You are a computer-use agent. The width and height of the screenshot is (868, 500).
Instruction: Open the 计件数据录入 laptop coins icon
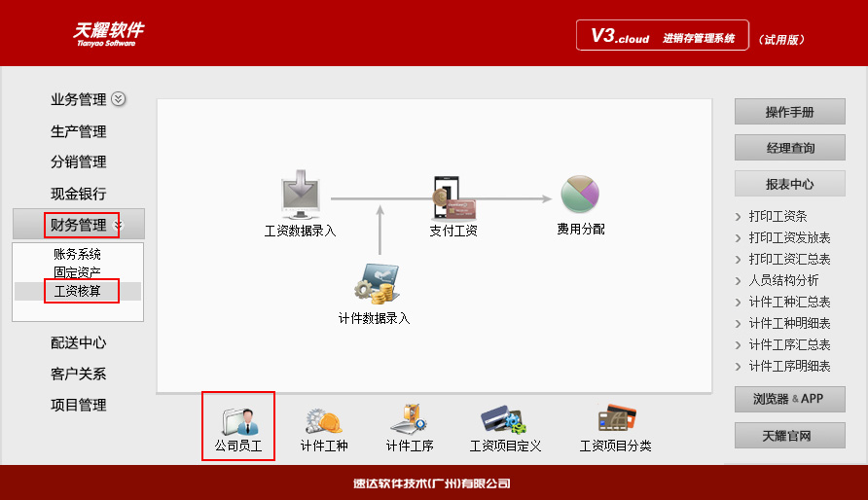[377, 284]
